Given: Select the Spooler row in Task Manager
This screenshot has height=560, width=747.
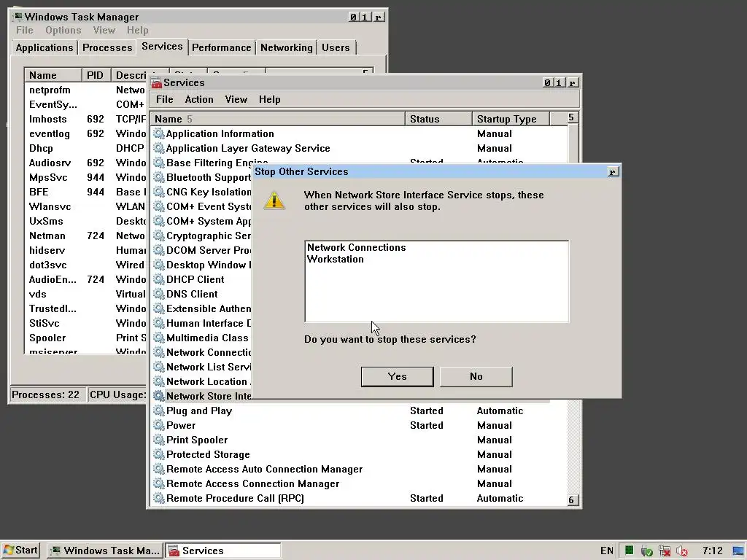Looking at the screenshot, I should point(86,338).
